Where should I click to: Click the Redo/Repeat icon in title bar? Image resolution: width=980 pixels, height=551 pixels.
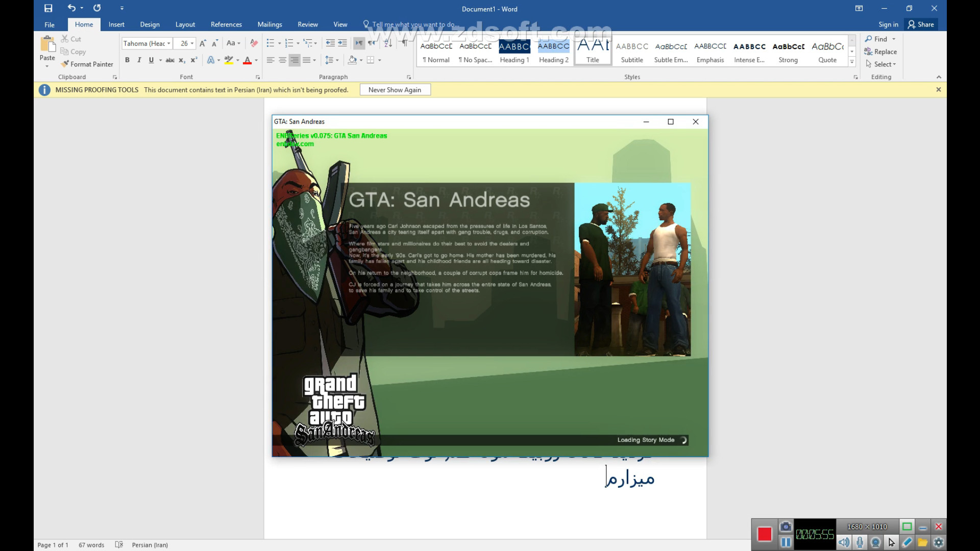click(97, 8)
